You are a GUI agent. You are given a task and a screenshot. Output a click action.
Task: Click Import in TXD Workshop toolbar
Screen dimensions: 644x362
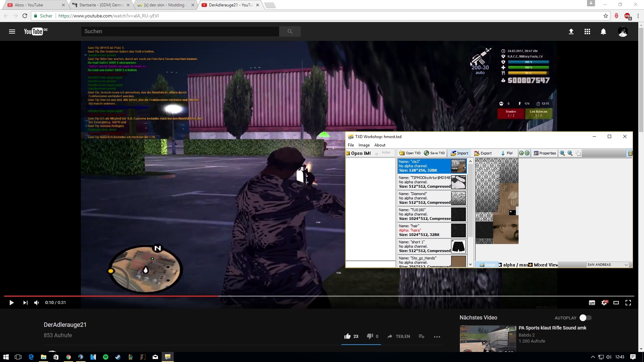click(x=459, y=153)
